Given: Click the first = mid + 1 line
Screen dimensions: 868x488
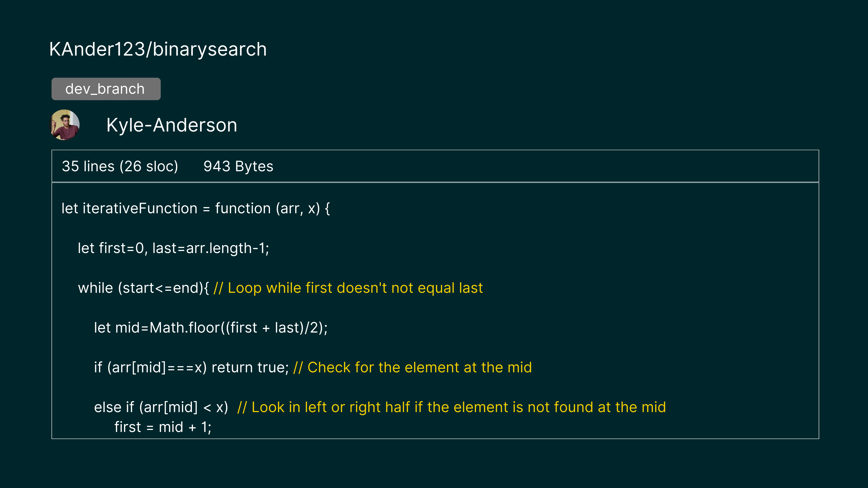Looking at the screenshot, I should [x=163, y=427].
